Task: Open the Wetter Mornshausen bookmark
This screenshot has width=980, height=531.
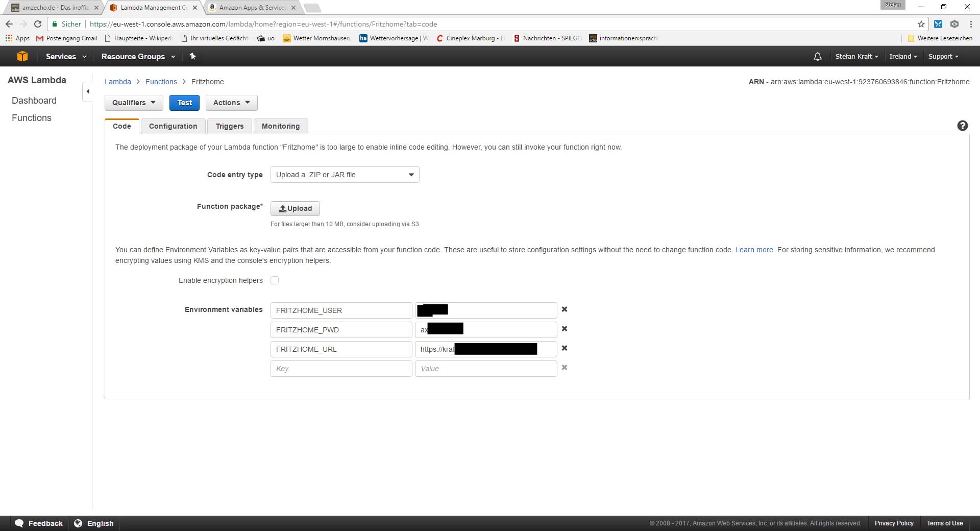Action: 316,38
